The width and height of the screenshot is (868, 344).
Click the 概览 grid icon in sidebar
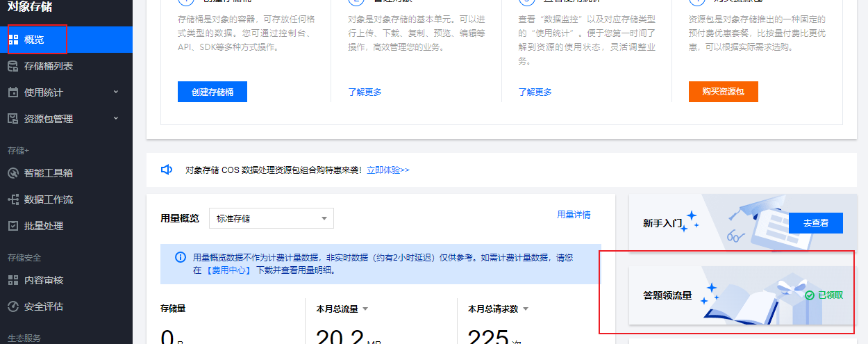click(x=13, y=40)
